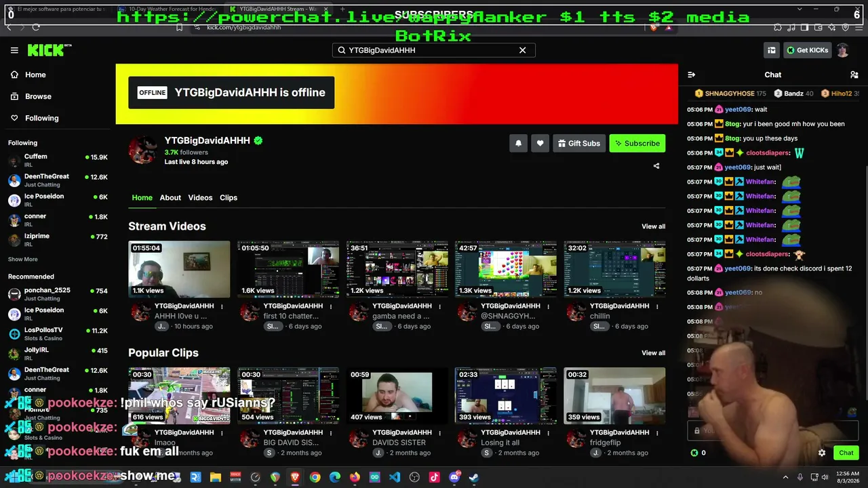Open options menu for 'Losing it all' clip
Viewport: 868px width, 488px height.
coord(549,433)
